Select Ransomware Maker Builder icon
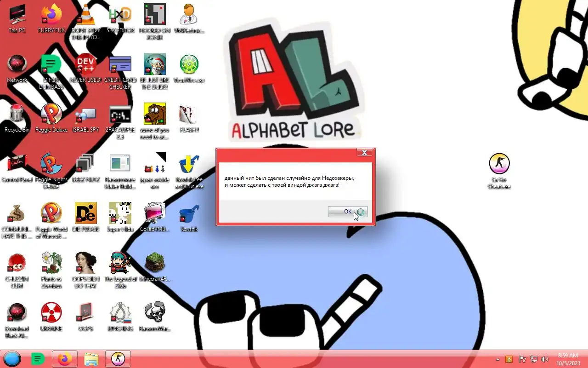The image size is (588, 368). (x=120, y=171)
